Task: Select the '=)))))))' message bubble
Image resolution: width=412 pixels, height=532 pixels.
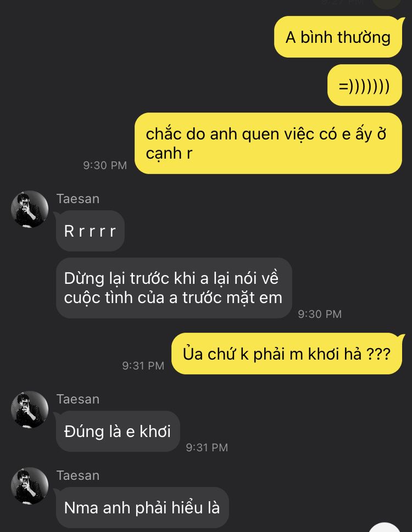Action: tap(365, 85)
